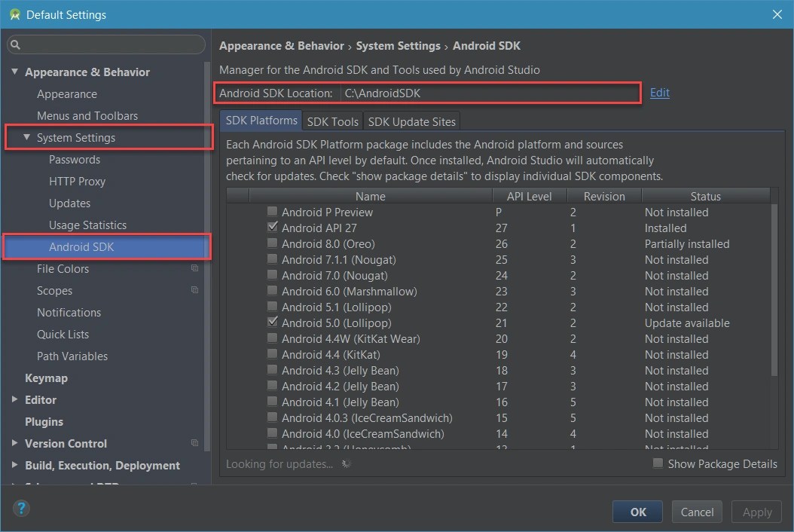
Task: Click the Help question mark icon
Action: 21,509
